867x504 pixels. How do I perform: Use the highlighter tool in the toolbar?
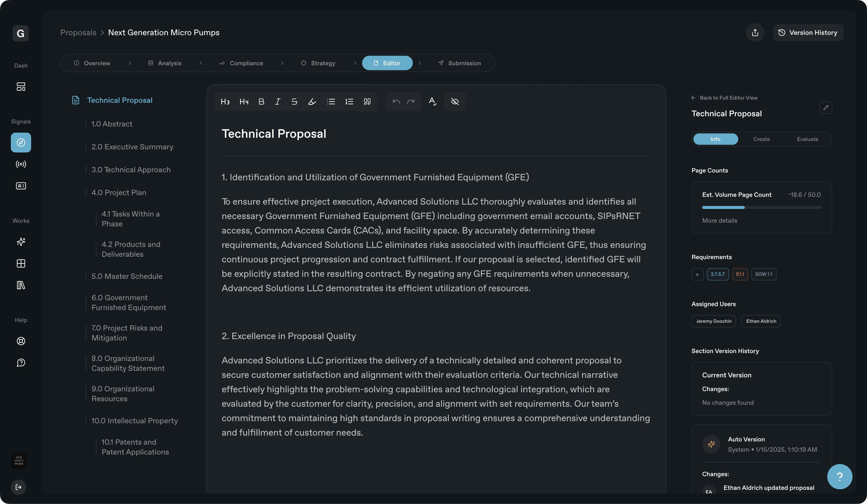(x=312, y=101)
